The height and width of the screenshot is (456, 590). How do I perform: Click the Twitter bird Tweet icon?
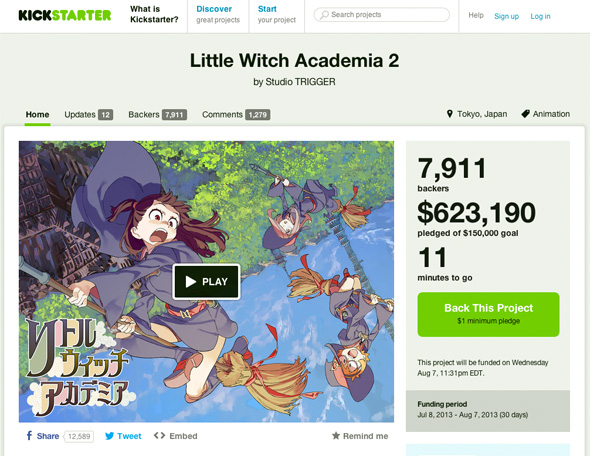pos(109,436)
